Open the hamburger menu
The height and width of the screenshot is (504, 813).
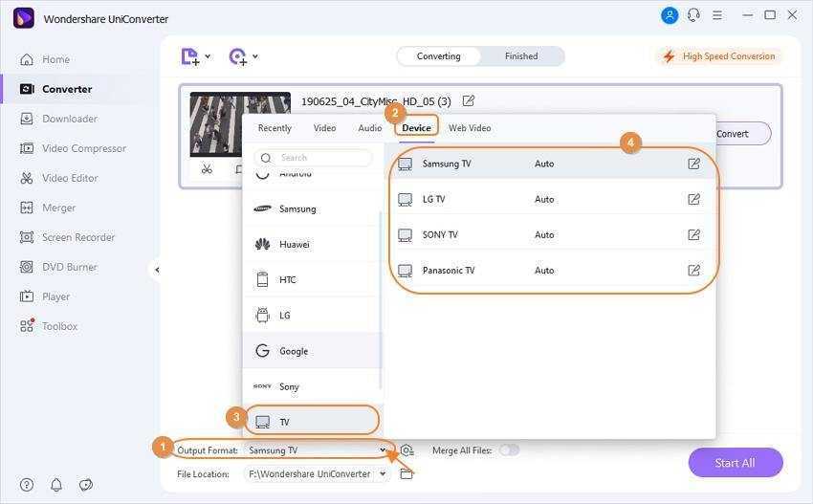(717, 15)
